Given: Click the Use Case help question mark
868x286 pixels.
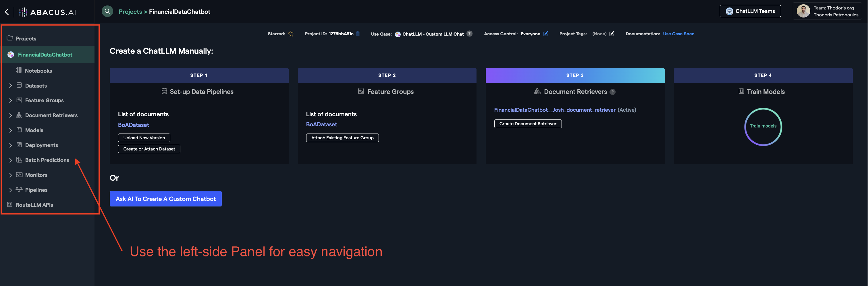Looking at the screenshot, I should point(469,34).
